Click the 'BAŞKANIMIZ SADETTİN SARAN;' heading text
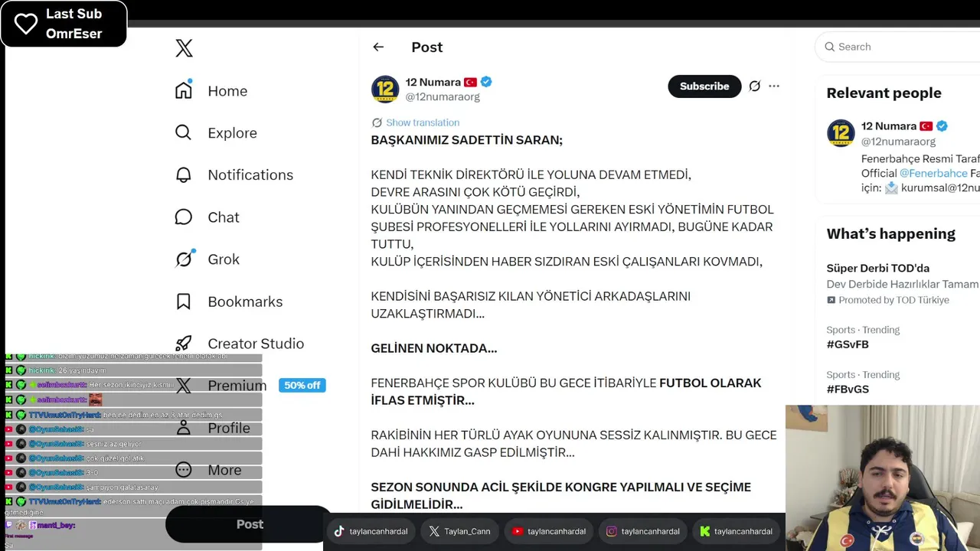The width and height of the screenshot is (980, 551). [x=467, y=140]
